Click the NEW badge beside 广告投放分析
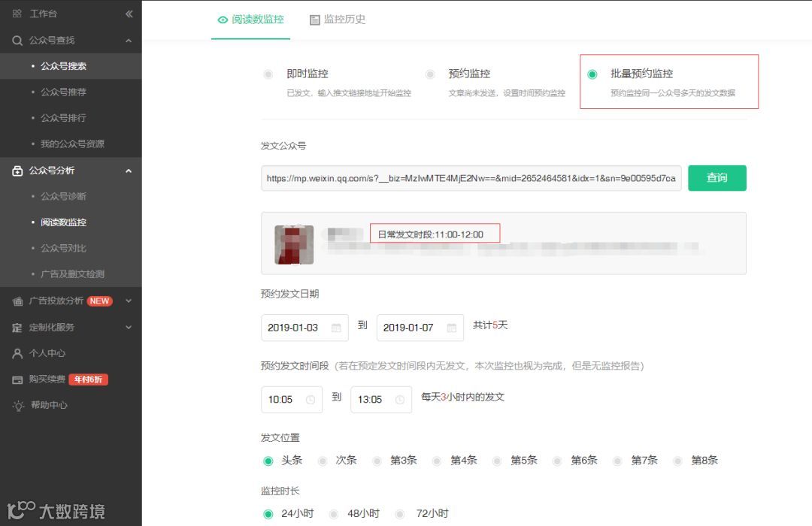812x526 pixels. [x=99, y=301]
